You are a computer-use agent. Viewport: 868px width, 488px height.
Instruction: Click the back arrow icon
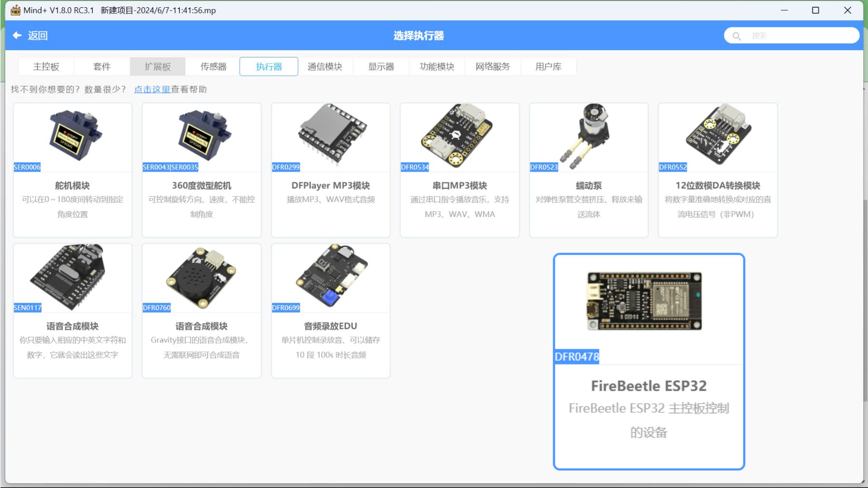pos(17,35)
